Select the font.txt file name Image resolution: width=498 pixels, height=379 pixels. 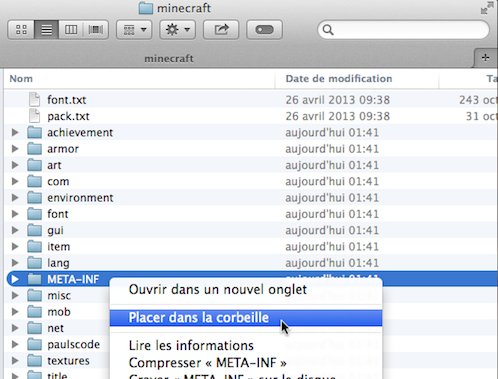point(67,100)
